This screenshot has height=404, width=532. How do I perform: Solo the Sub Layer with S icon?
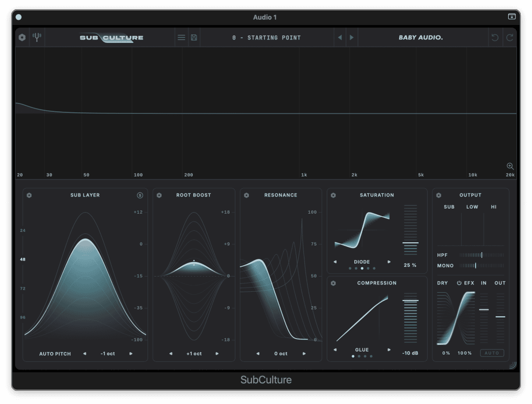coord(140,195)
